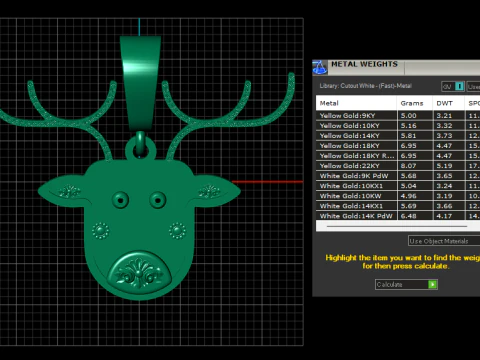
Task: Click the 3.21 DWT value for 9KY
Action: tap(444, 116)
